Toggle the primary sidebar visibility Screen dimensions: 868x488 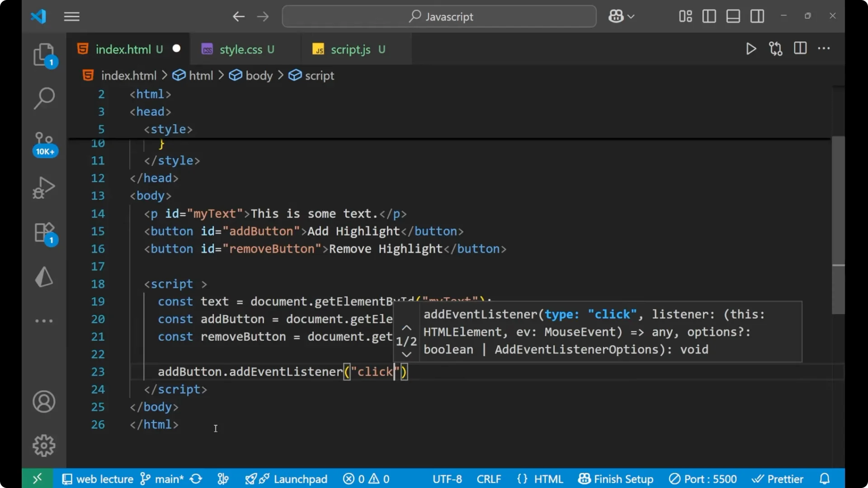709,16
